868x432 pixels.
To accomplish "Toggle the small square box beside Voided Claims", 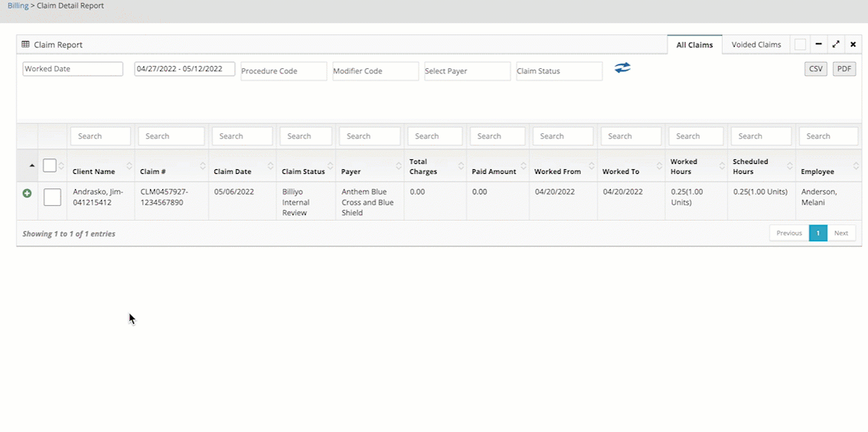I will [800, 44].
